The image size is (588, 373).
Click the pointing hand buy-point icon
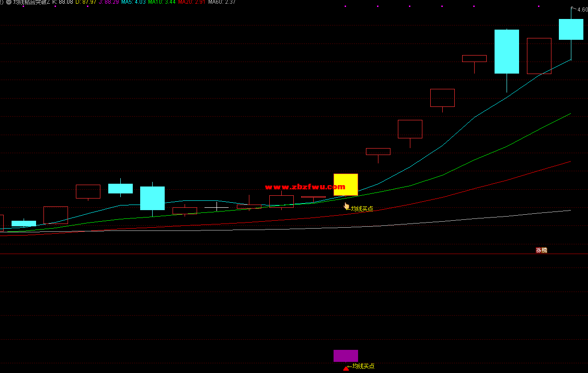(x=347, y=206)
